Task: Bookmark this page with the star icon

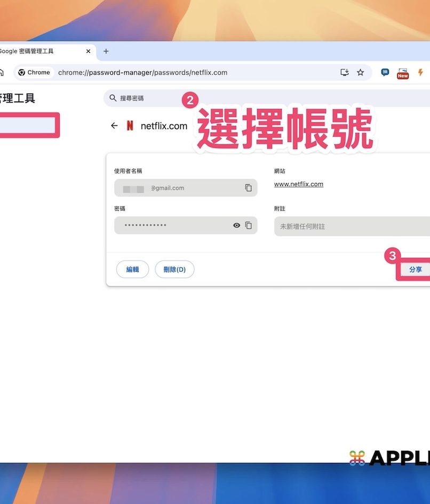Action: pyautogui.click(x=360, y=73)
